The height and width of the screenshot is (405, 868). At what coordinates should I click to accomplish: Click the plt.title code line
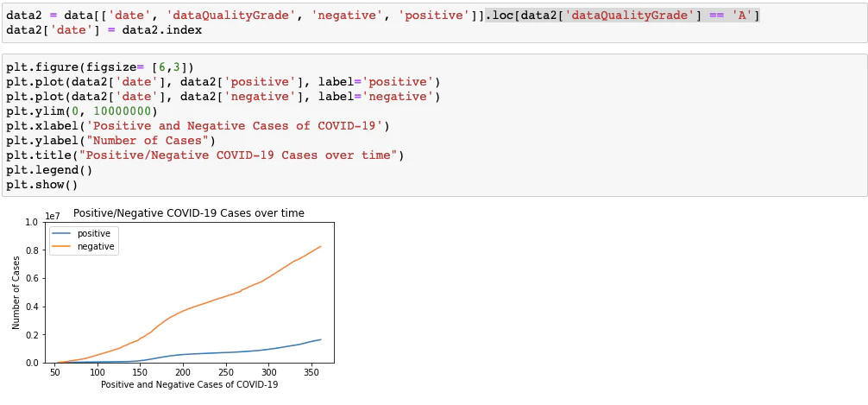pyautogui.click(x=204, y=155)
